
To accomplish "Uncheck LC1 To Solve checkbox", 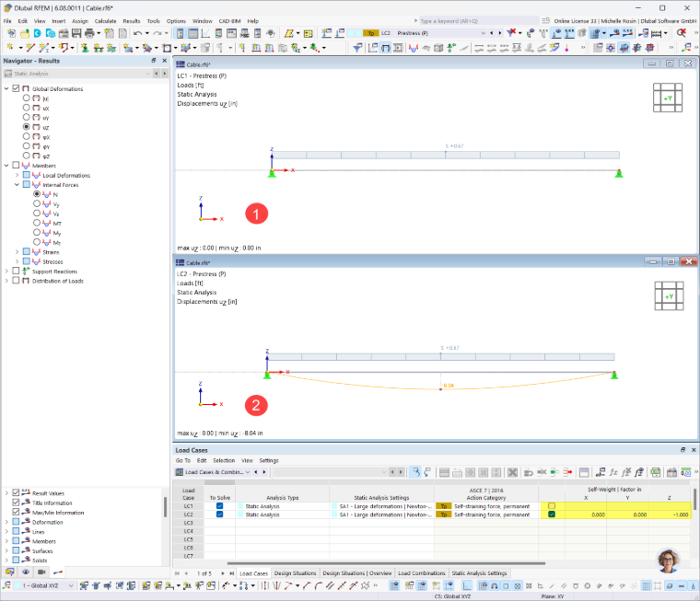I will 219,506.
